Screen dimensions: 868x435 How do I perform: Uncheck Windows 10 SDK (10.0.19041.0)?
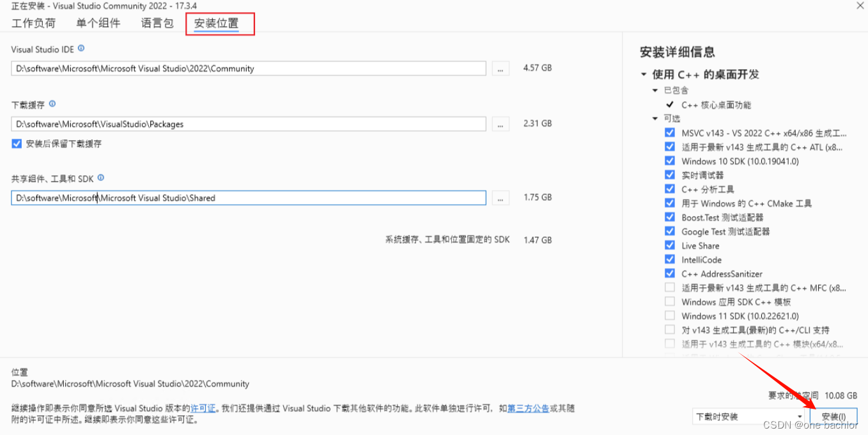[669, 161]
